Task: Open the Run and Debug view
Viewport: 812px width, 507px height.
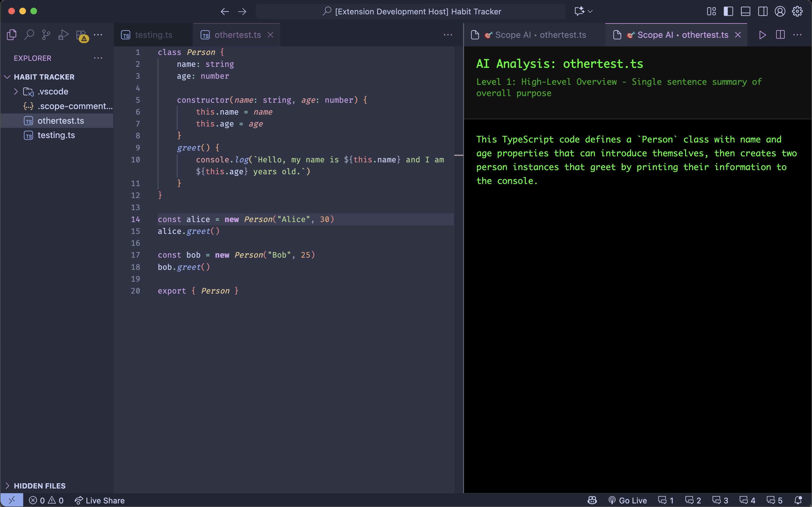Action: 63,35
